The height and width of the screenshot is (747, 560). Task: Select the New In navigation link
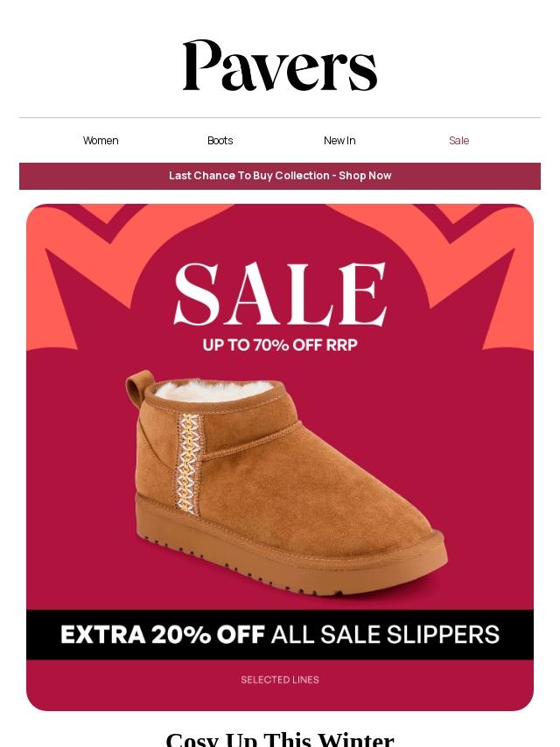339,141
